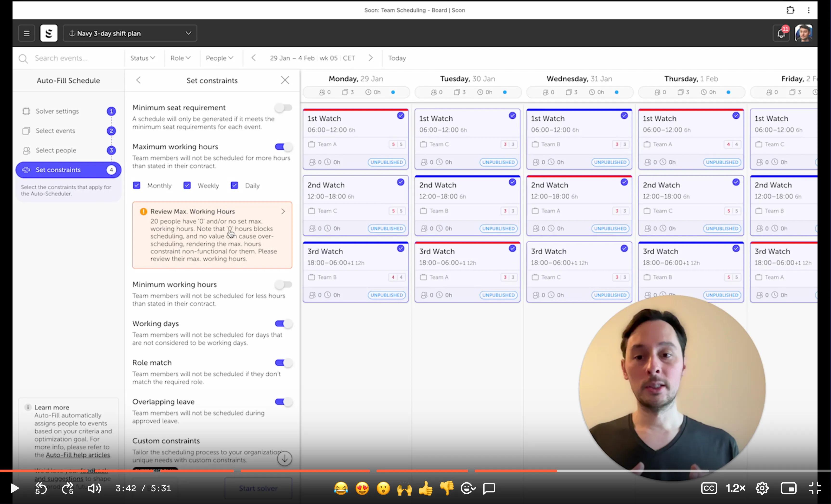Open the Select people step
831x504 pixels.
point(68,150)
